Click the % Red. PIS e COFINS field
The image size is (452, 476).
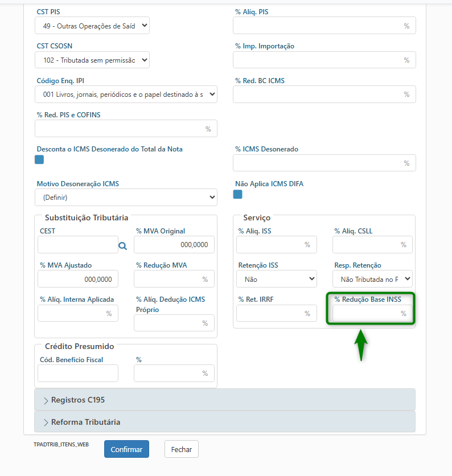tap(120, 129)
